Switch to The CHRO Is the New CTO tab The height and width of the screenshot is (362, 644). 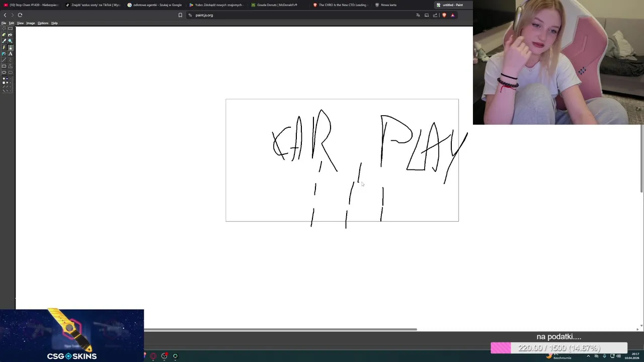coord(340,5)
